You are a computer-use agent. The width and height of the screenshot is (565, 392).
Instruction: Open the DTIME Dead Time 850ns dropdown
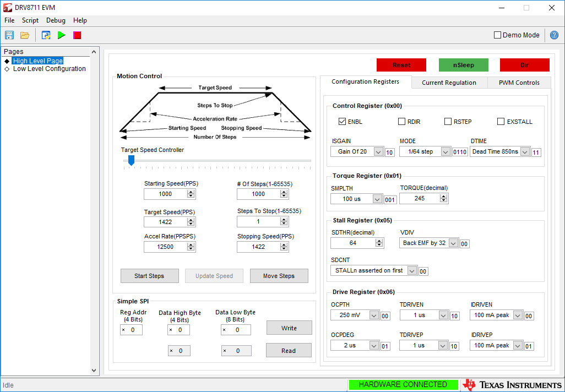click(x=500, y=152)
